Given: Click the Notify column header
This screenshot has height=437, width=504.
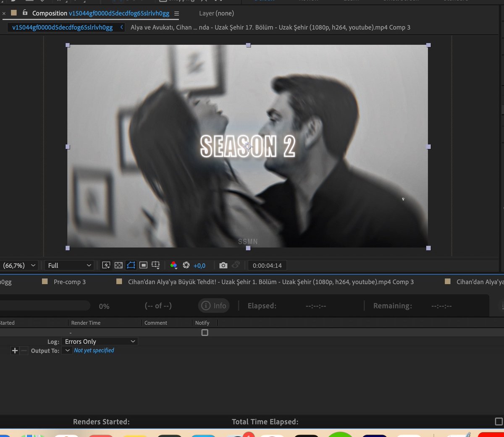Looking at the screenshot, I should pyautogui.click(x=202, y=323).
